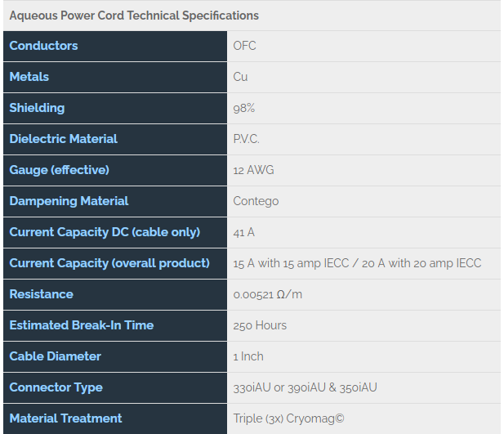
Task: Click the 41 A current value
Action: click(244, 232)
